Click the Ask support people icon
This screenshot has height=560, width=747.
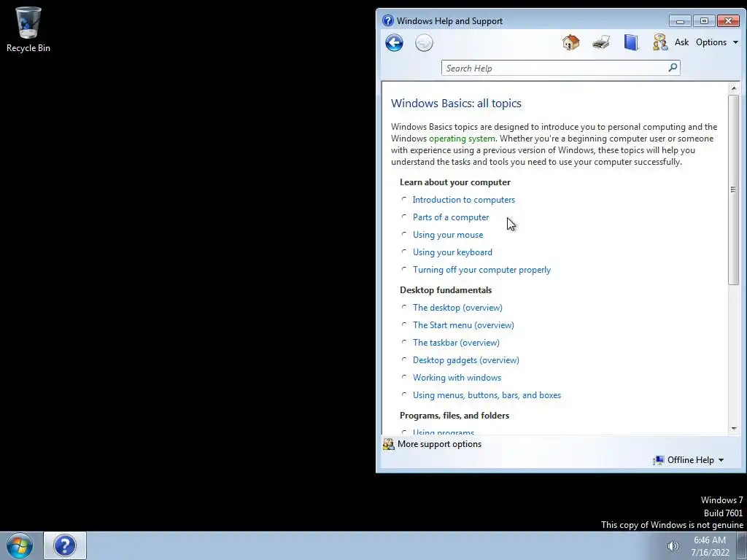[660, 42]
